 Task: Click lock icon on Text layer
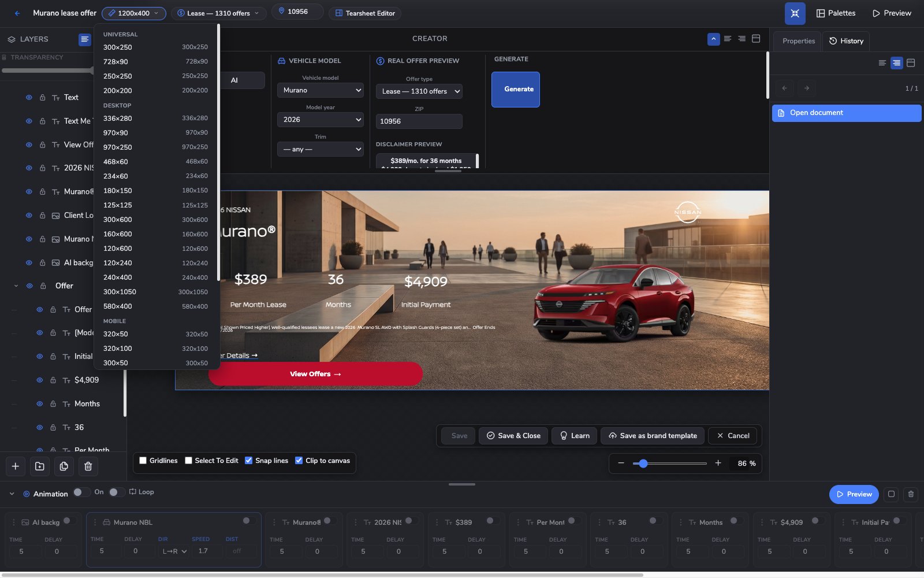pyautogui.click(x=43, y=98)
